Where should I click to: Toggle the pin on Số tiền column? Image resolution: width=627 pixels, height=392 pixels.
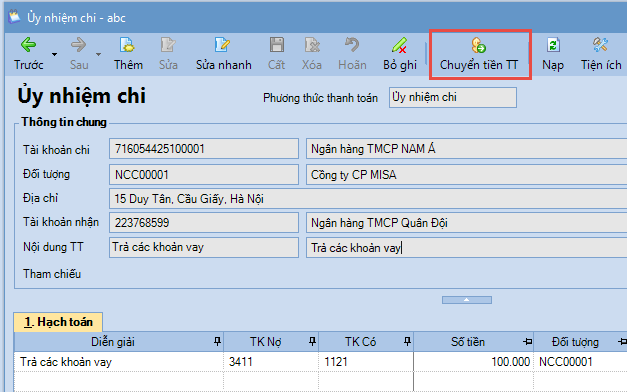coord(527,342)
